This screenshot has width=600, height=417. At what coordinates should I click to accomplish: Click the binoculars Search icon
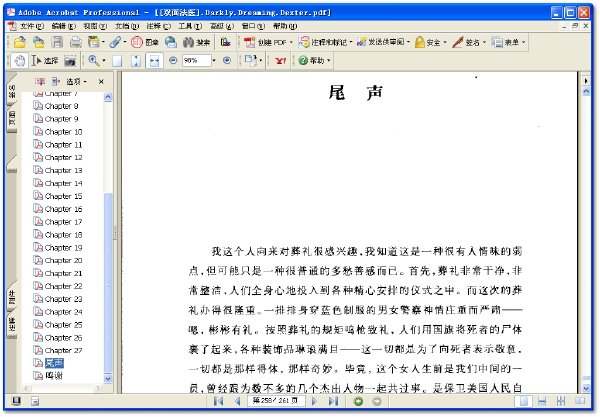point(189,42)
